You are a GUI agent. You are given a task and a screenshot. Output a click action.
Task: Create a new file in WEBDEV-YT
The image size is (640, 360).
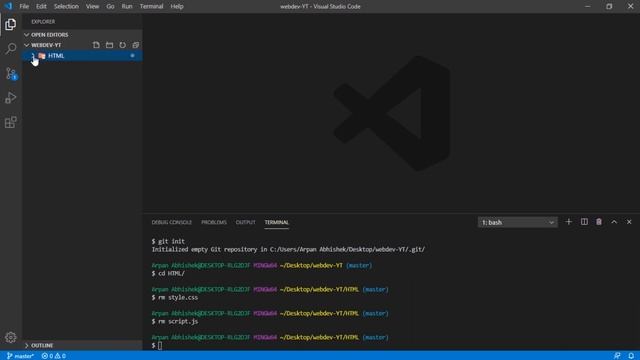tap(96, 45)
